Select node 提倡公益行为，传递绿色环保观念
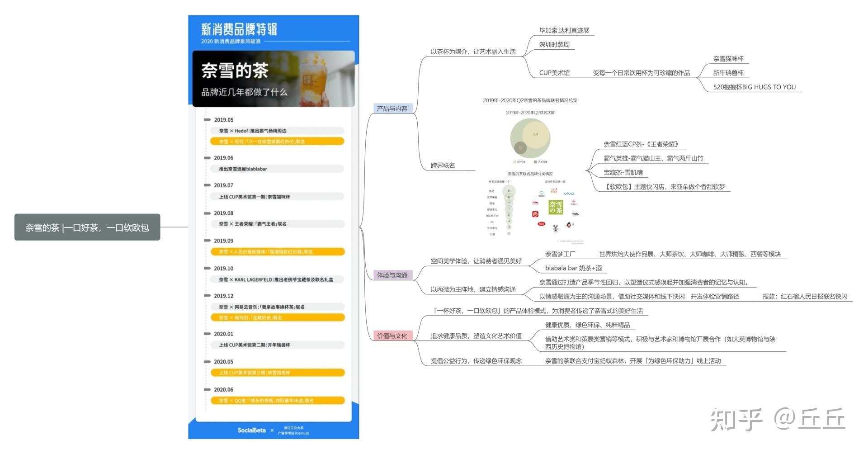The height and width of the screenshot is (454, 868). pos(476,361)
